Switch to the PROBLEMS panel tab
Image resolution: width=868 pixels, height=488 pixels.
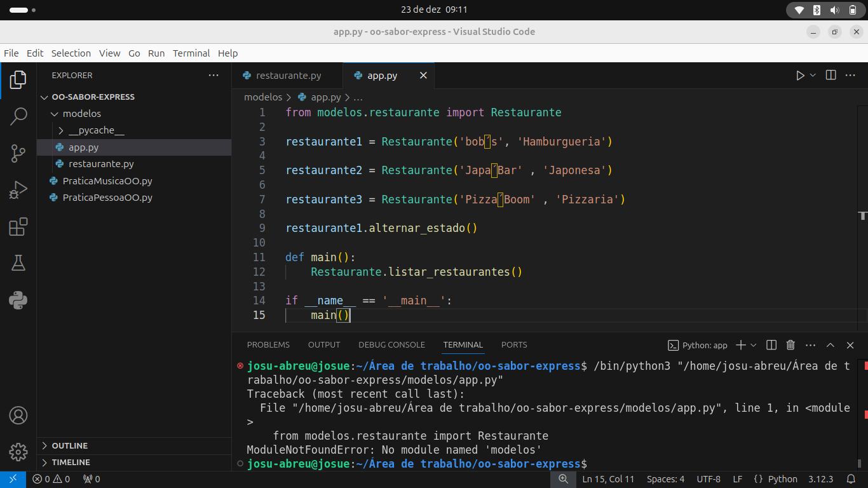tap(268, 345)
